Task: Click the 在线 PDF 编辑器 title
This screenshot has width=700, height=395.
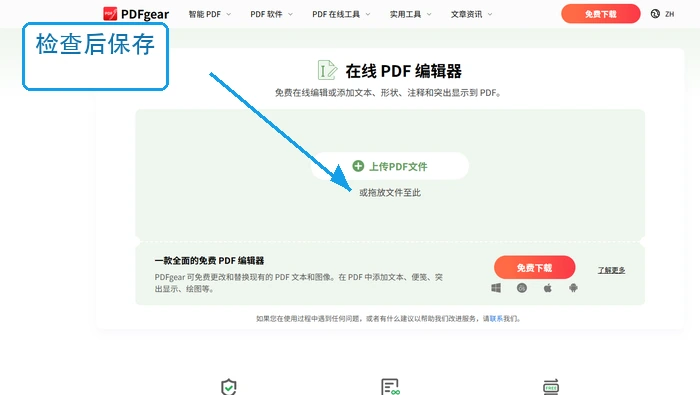Action: point(404,71)
